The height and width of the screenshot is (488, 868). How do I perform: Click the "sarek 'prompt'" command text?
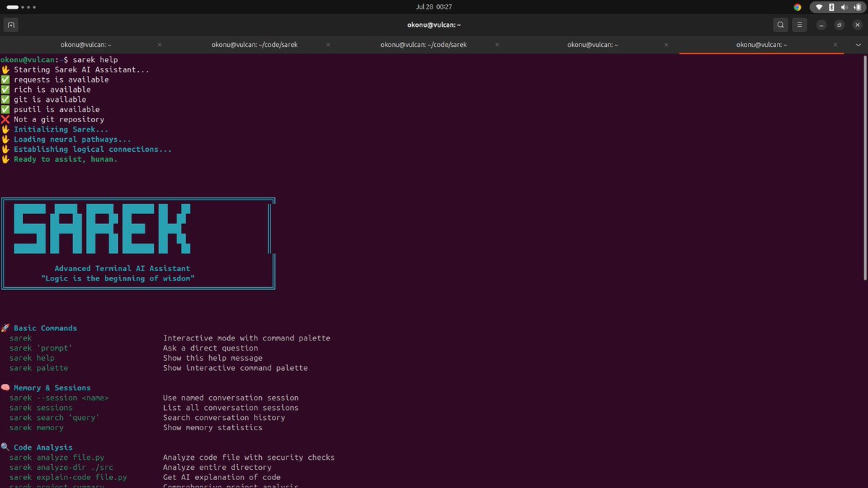click(x=41, y=348)
